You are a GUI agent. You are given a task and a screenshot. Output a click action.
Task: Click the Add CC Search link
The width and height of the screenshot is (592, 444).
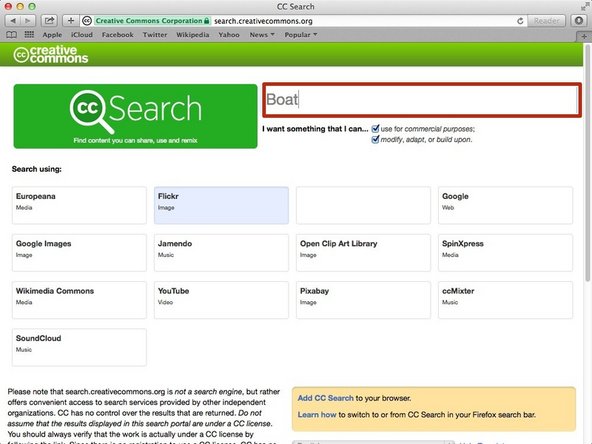325,398
